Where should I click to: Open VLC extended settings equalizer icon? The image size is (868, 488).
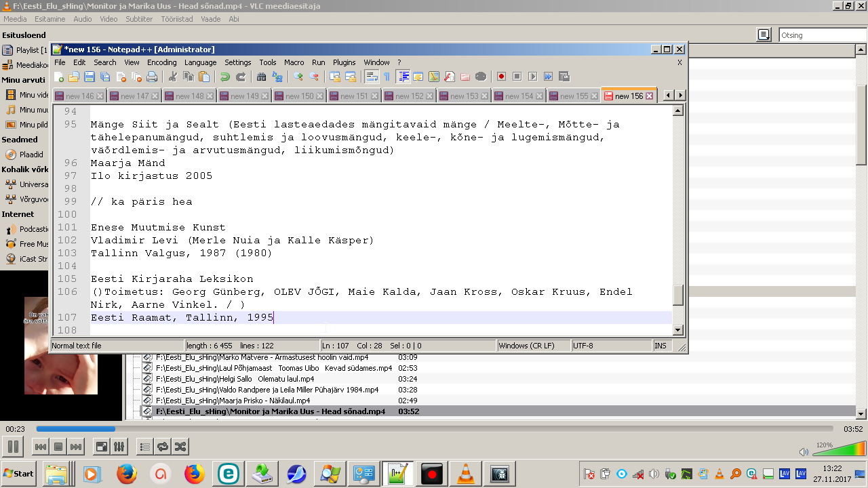coord(119,447)
